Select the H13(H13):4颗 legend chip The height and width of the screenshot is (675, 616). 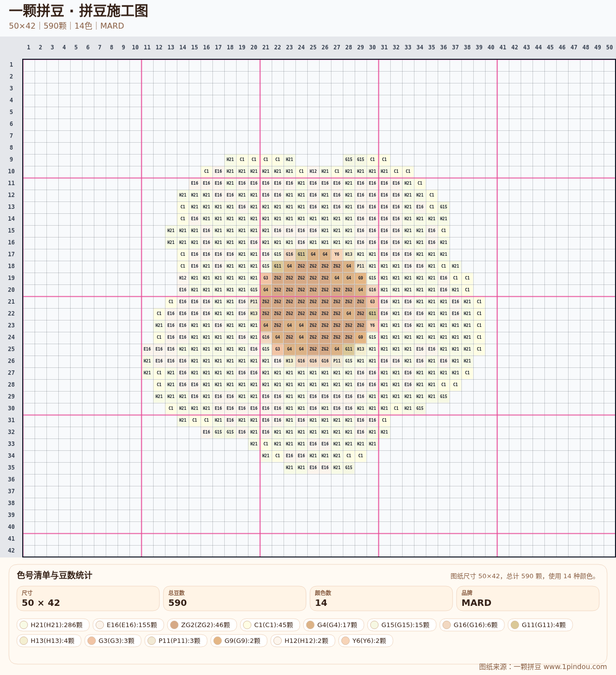(49, 640)
